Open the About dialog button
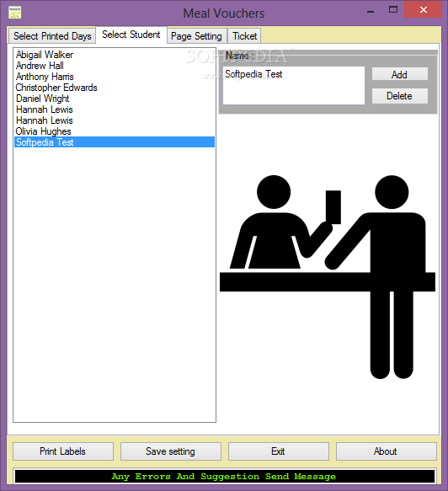 click(386, 451)
